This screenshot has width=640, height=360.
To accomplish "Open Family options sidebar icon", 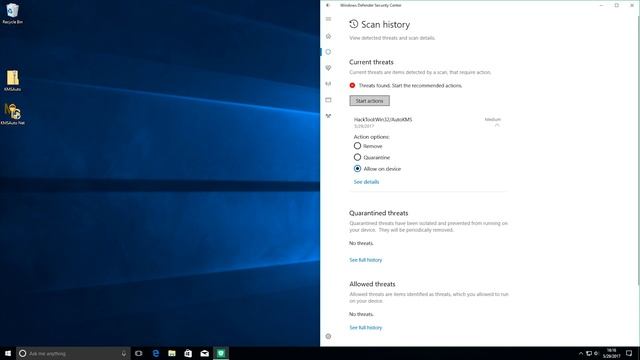I will (x=328, y=116).
